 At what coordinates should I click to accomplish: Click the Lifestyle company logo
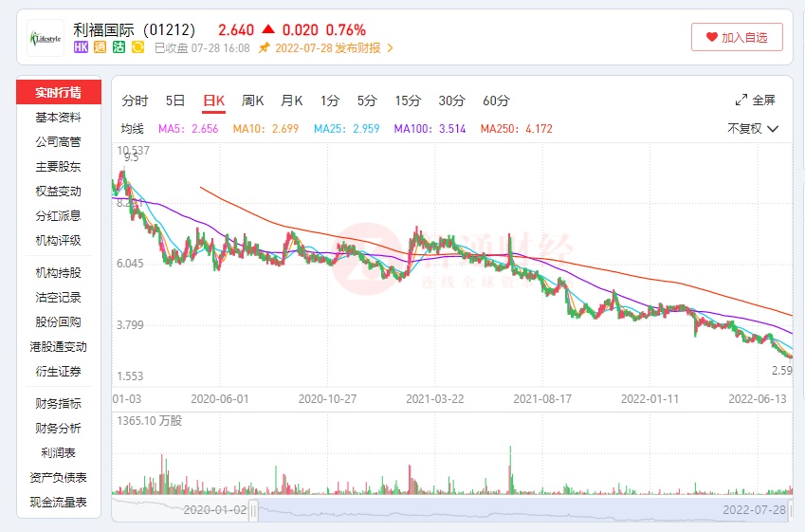point(46,38)
